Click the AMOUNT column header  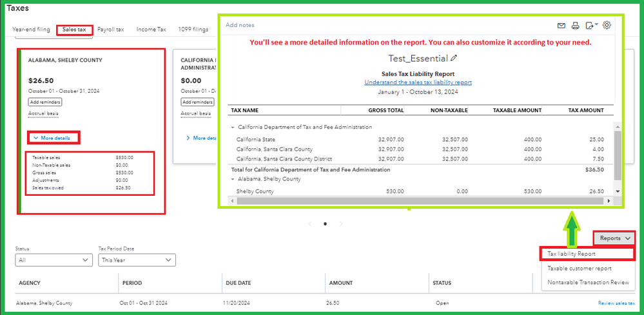341,283
